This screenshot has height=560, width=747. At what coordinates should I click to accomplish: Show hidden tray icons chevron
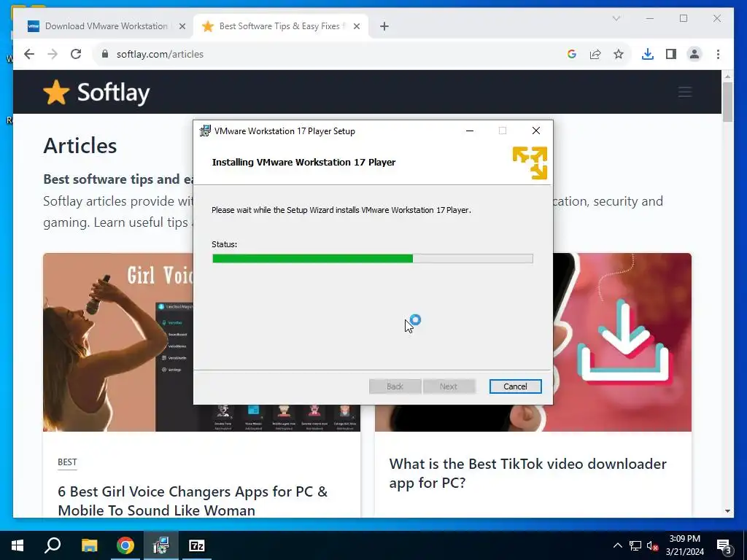click(617, 545)
